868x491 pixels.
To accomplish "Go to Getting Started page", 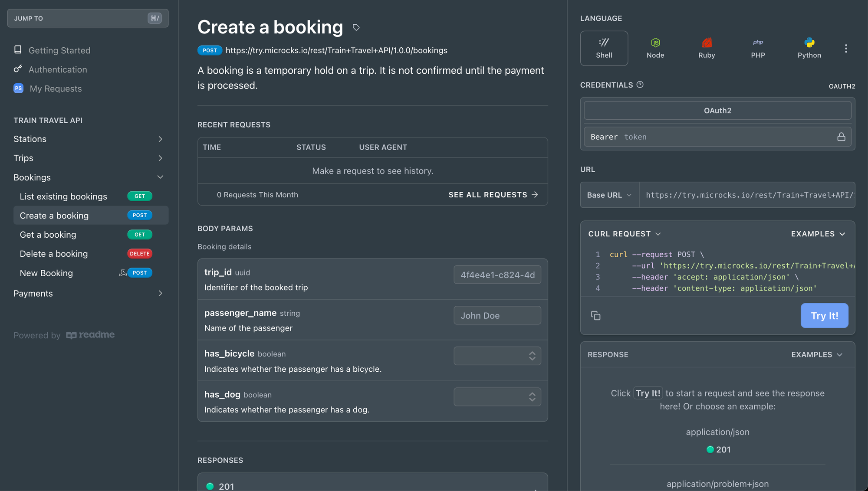I will pyautogui.click(x=59, y=50).
